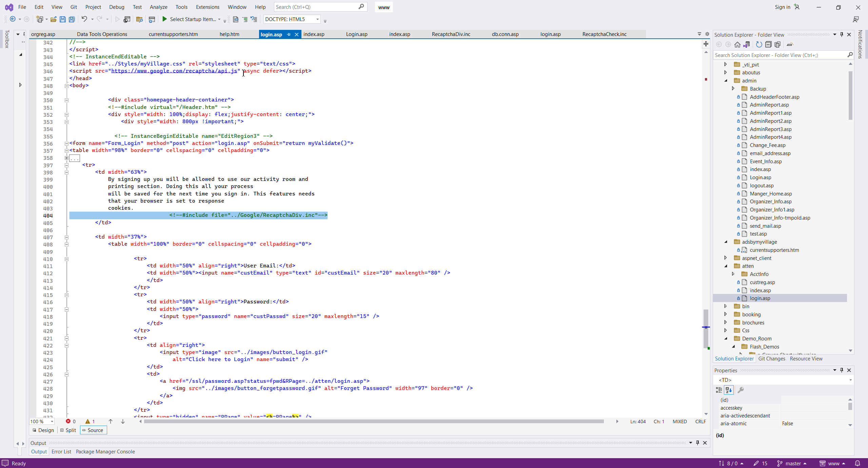Click the Undo arrow icon
Screen dimensions: 868x468
click(x=84, y=19)
